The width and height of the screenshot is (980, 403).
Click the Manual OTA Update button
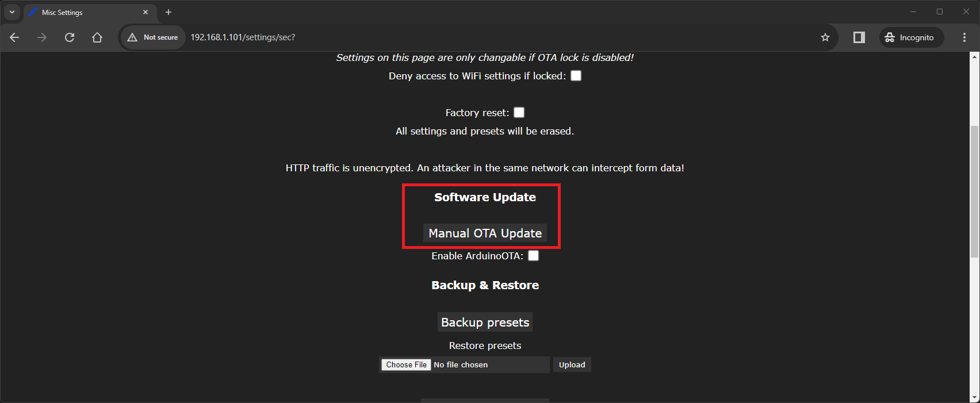pyautogui.click(x=485, y=233)
